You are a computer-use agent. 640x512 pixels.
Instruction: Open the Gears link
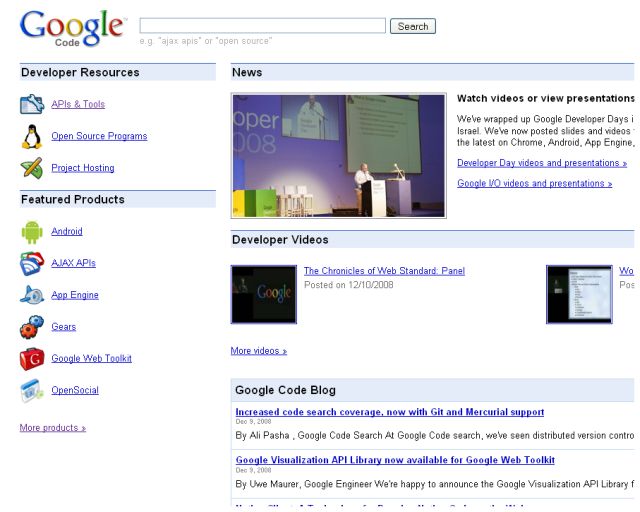point(64,327)
